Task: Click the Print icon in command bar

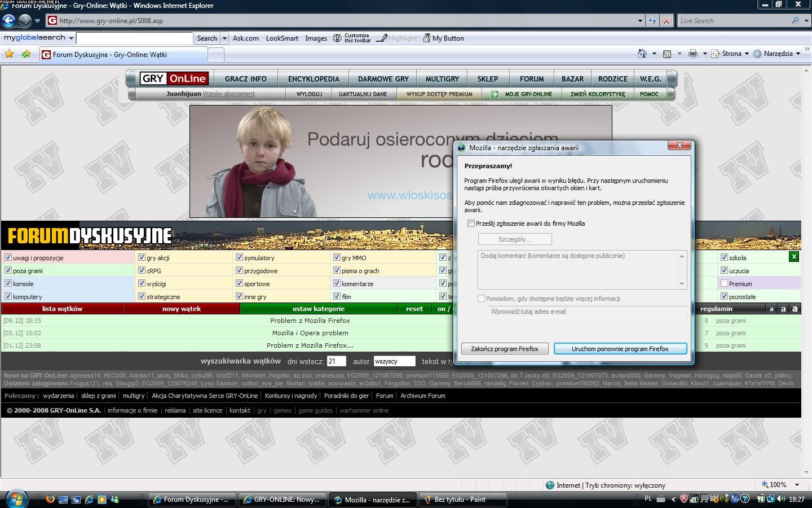Action: (693, 54)
